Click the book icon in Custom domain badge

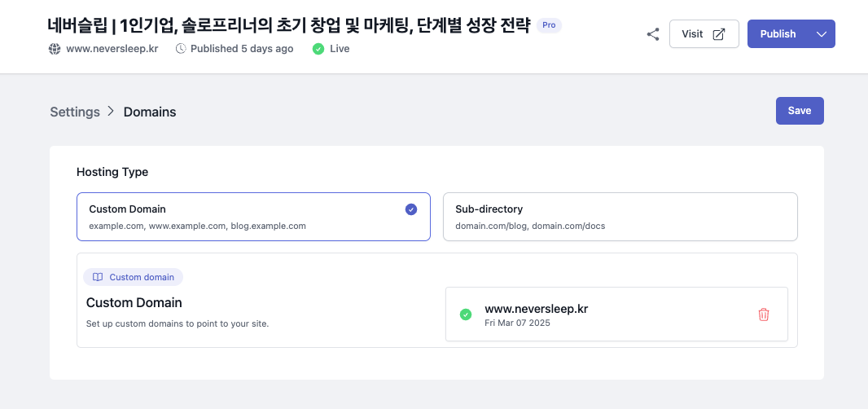[98, 277]
